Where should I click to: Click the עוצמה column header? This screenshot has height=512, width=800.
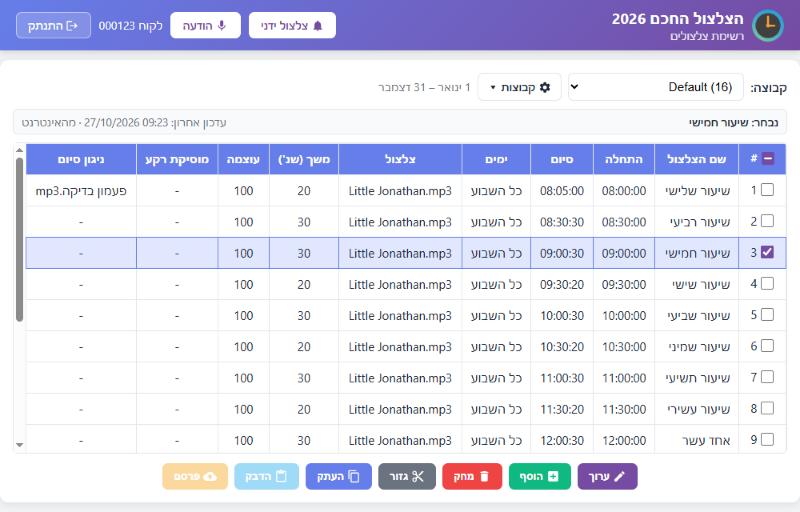(x=243, y=159)
